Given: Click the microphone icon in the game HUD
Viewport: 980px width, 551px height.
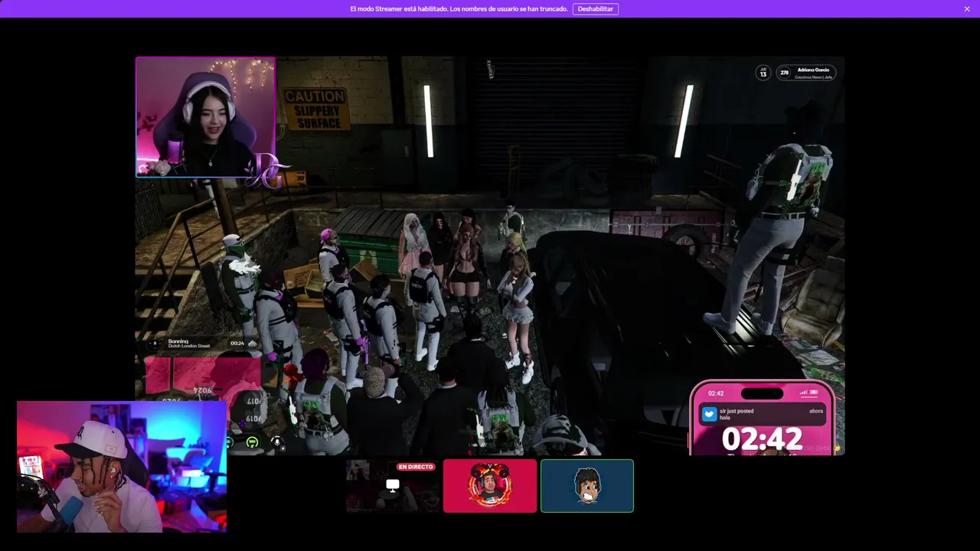Looking at the screenshot, I should (277, 442).
